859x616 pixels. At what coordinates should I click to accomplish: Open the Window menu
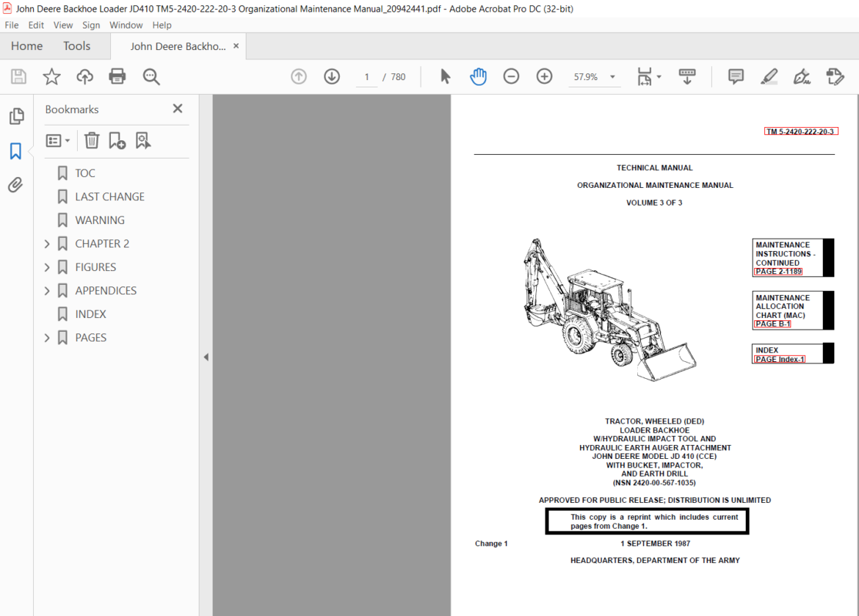coord(126,25)
